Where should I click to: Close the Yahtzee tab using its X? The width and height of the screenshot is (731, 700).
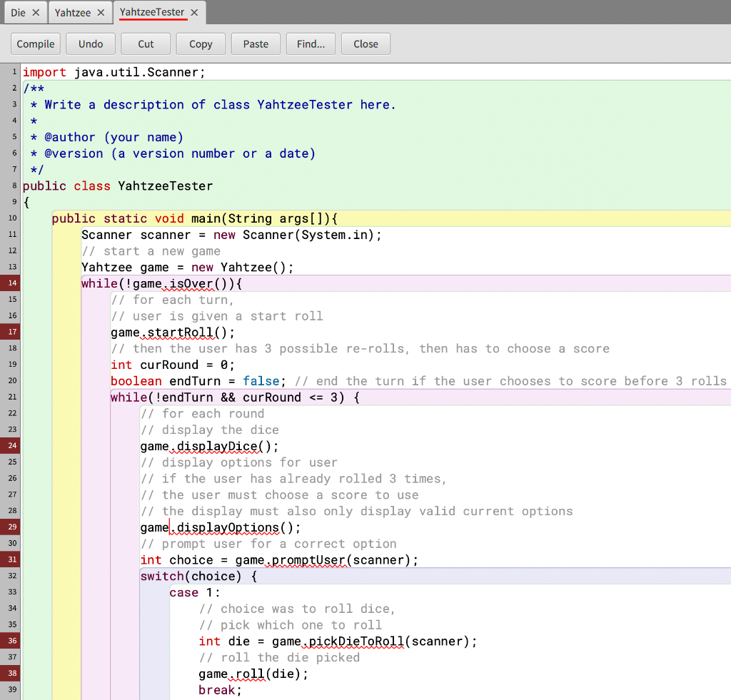pyautogui.click(x=101, y=12)
